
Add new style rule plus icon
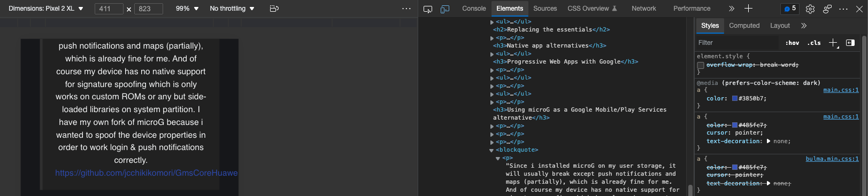[833, 43]
